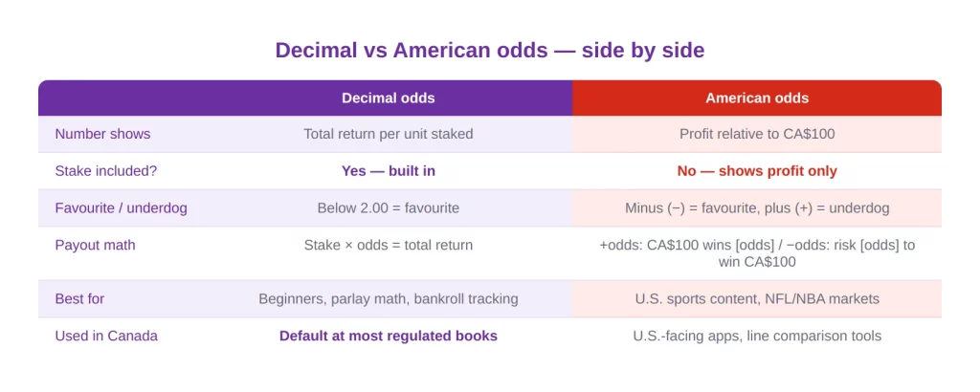980x392 pixels.
Task: Click the "Number shows" row label
Action: (x=102, y=134)
